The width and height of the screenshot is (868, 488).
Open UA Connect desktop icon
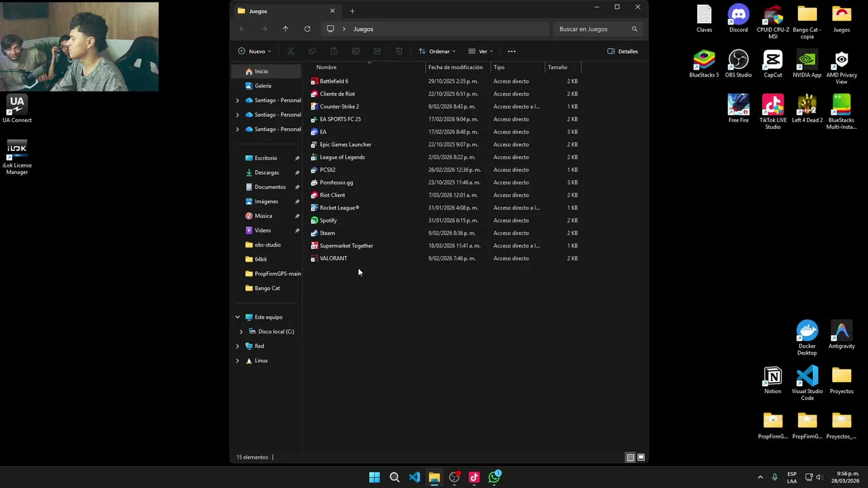[x=17, y=109]
